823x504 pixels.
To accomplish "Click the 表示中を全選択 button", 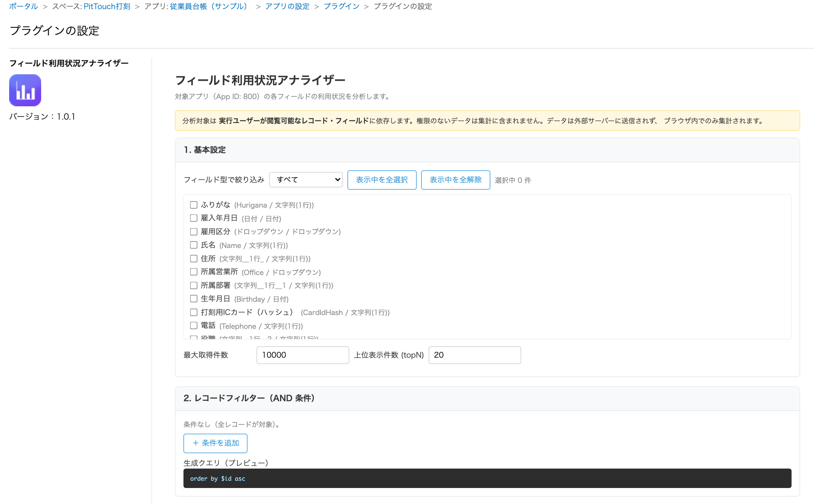I will point(382,180).
